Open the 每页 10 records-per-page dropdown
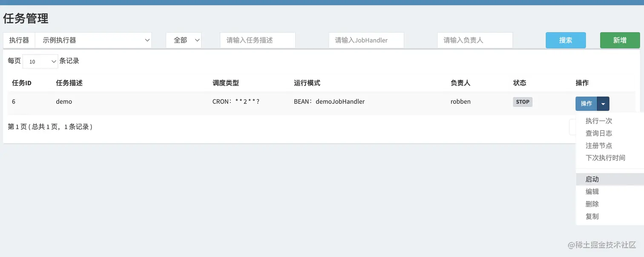The height and width of the screenshot is (257, 644). 40,61
